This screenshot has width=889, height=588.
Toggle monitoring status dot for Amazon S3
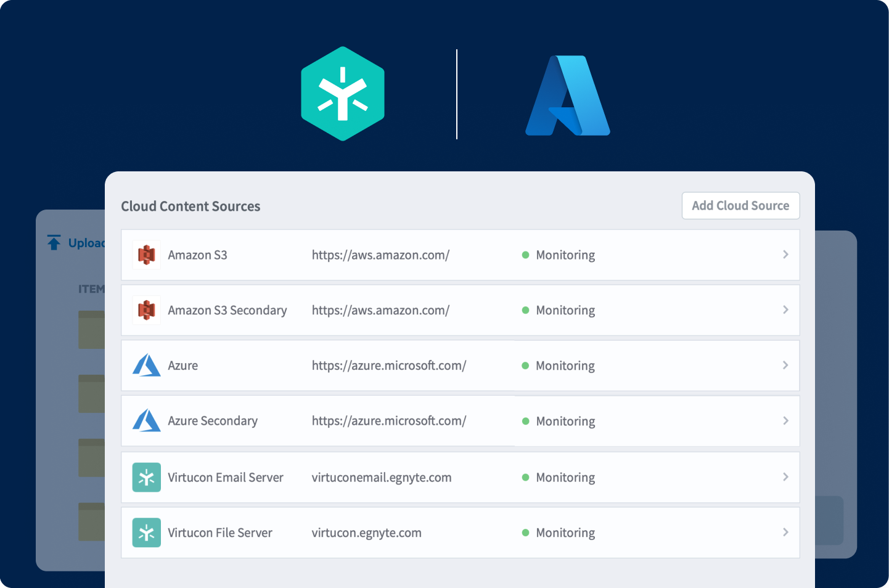[x=525, y=255]
